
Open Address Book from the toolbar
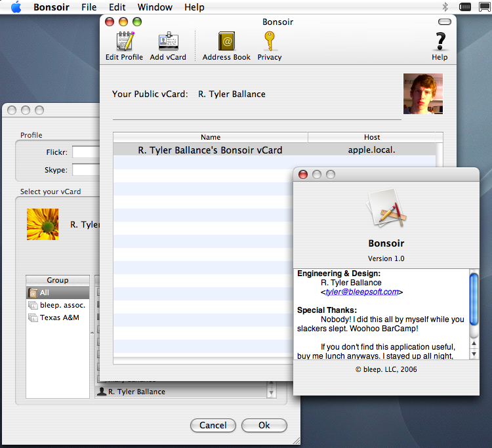[x=226, y=46]
